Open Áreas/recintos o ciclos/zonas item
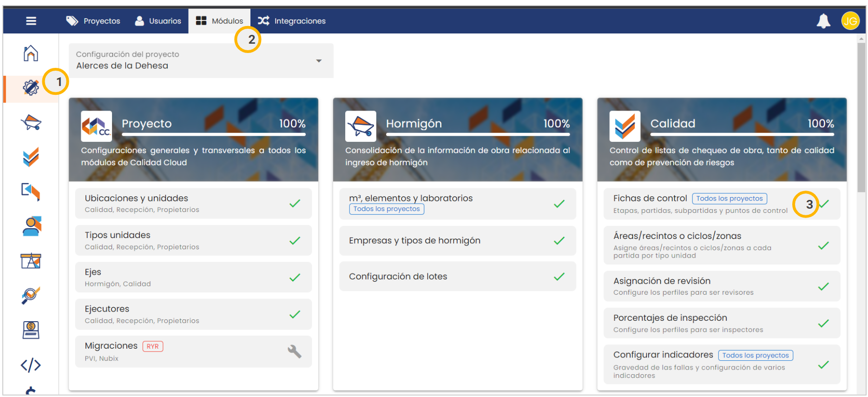The height and width of the screenshot is (397, 868). point(722,245)
